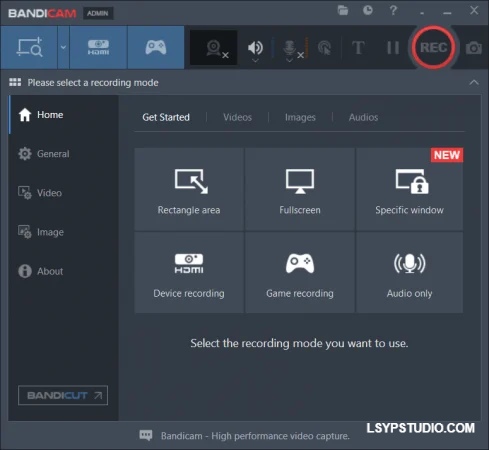Open the General settings section
The height and width of the screenshot is (450, 489).
[63, 154]
